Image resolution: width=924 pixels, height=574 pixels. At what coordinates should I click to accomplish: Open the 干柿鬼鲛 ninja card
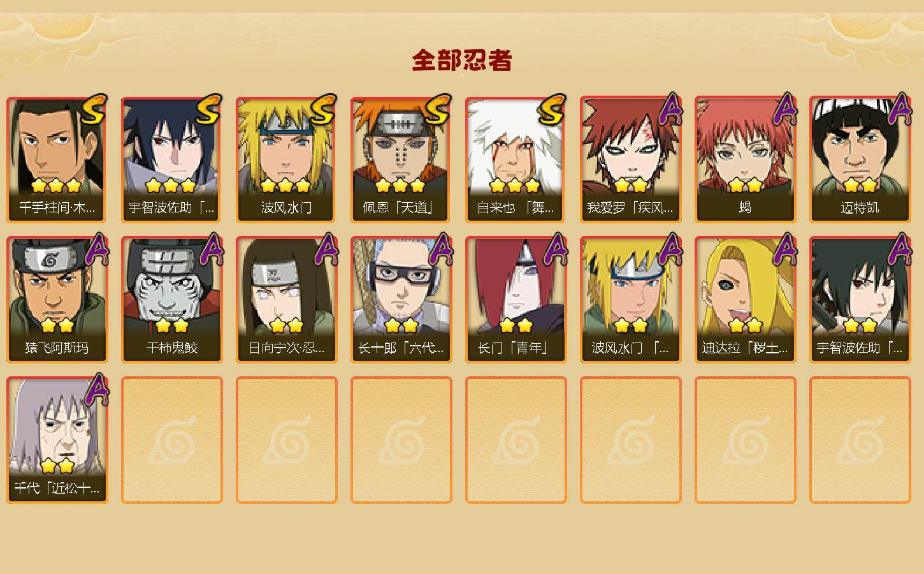(x=172, y=300)
